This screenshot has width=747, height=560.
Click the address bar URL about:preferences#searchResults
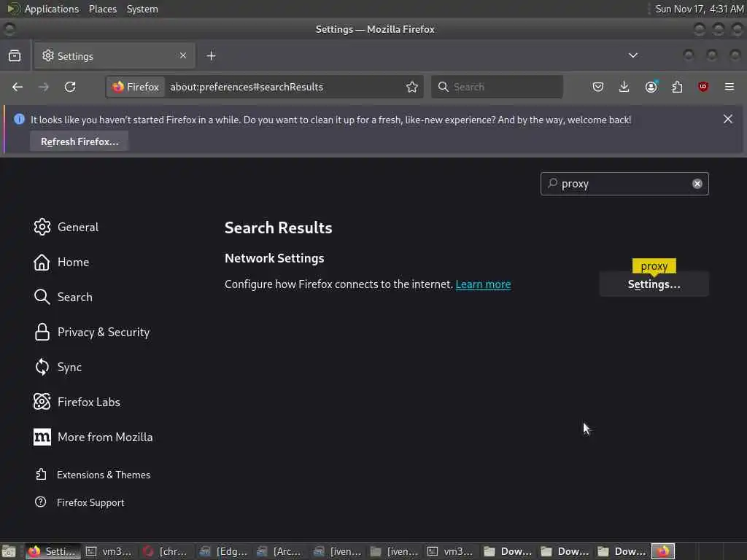(247, 87)
